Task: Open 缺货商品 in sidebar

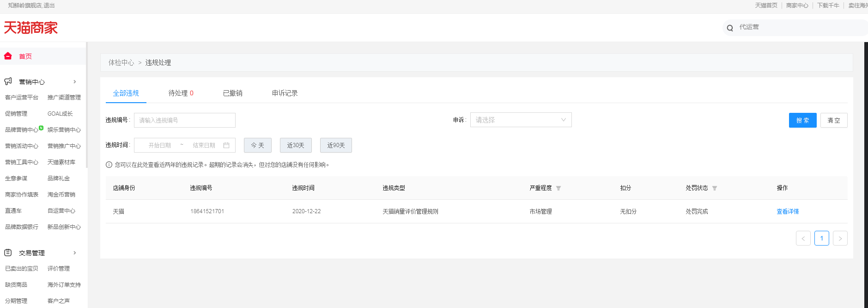Action: [16, 285]
